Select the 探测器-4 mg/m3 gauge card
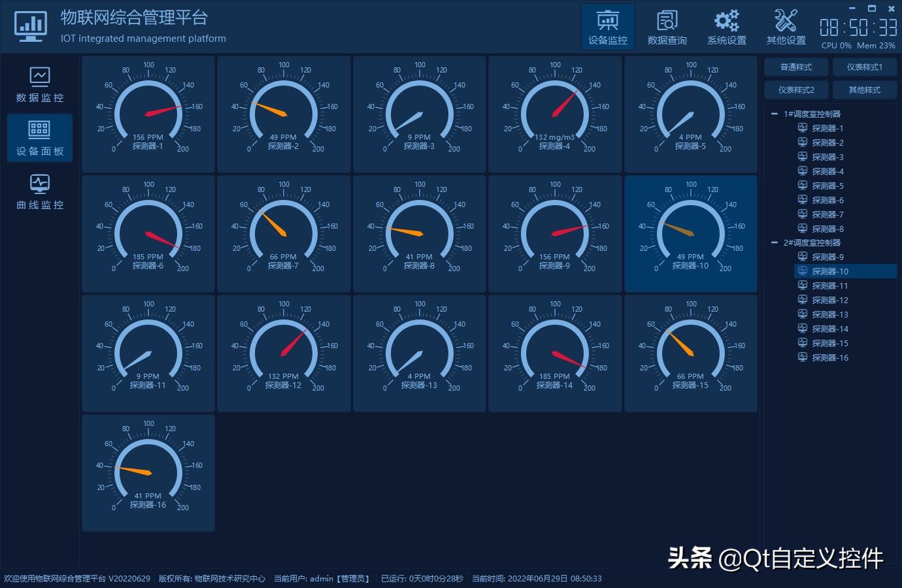The width and height of the screenshot is (902, 588). pyautogui.click(x=555, y=114)
